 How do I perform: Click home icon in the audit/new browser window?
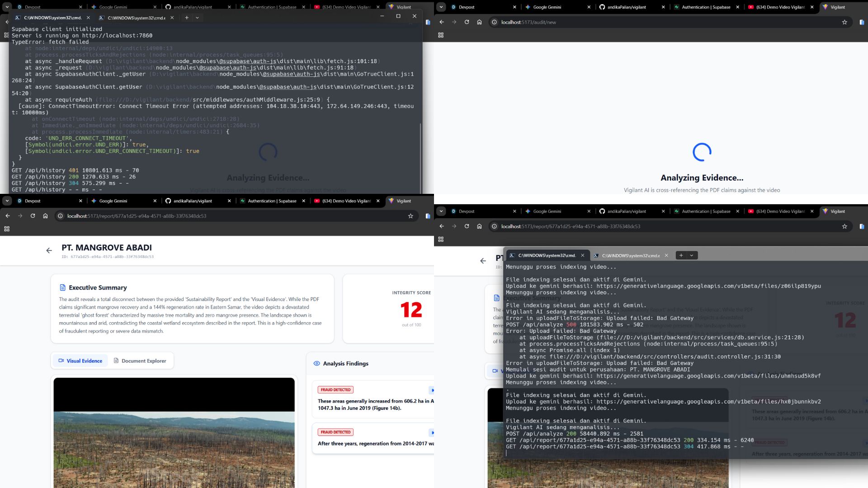479,22
